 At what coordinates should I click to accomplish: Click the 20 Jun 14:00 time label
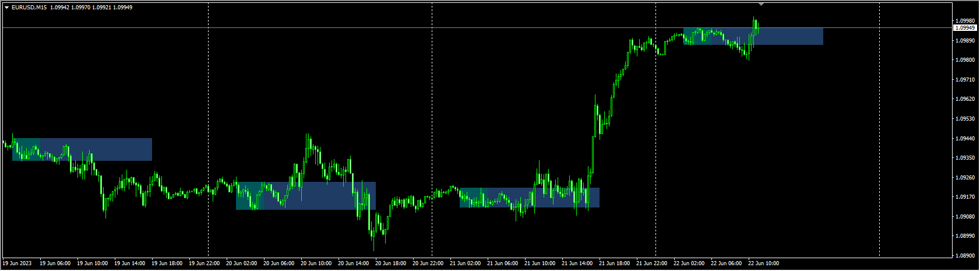click(x=353, y=263)
